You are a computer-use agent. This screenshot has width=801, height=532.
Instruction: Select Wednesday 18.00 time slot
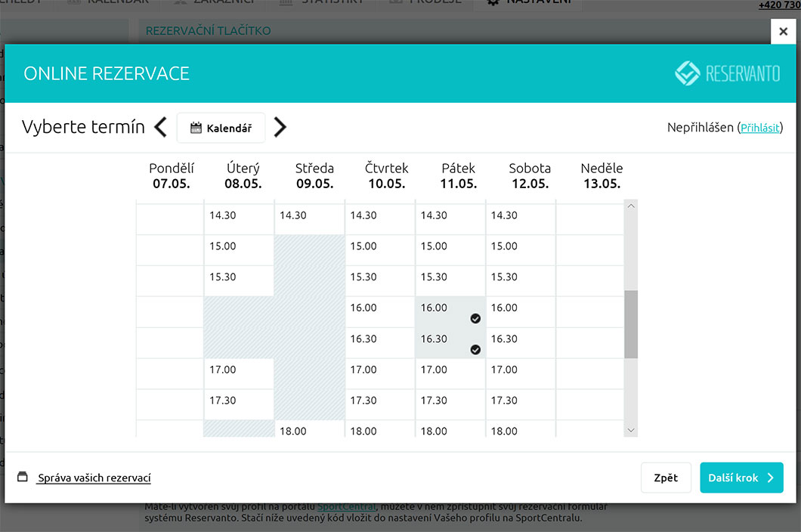[309, 430]
